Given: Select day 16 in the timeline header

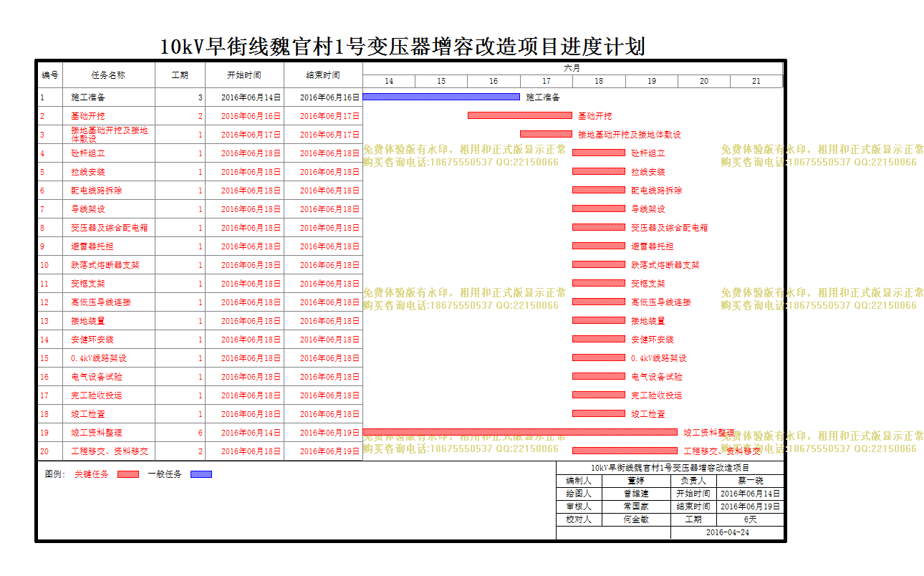Looking at the screenshot, I should point(494,82).
